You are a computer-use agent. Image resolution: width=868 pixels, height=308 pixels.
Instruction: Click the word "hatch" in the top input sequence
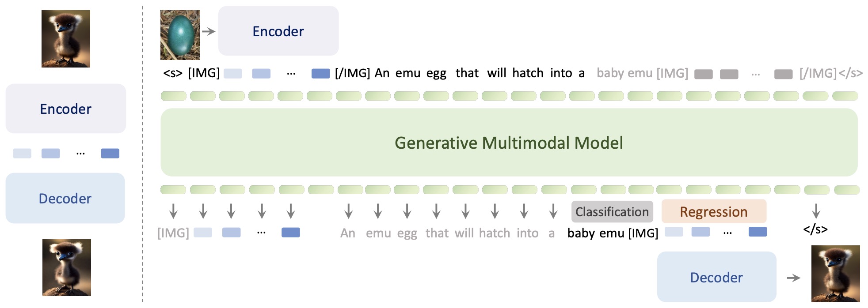coord(528,73)
